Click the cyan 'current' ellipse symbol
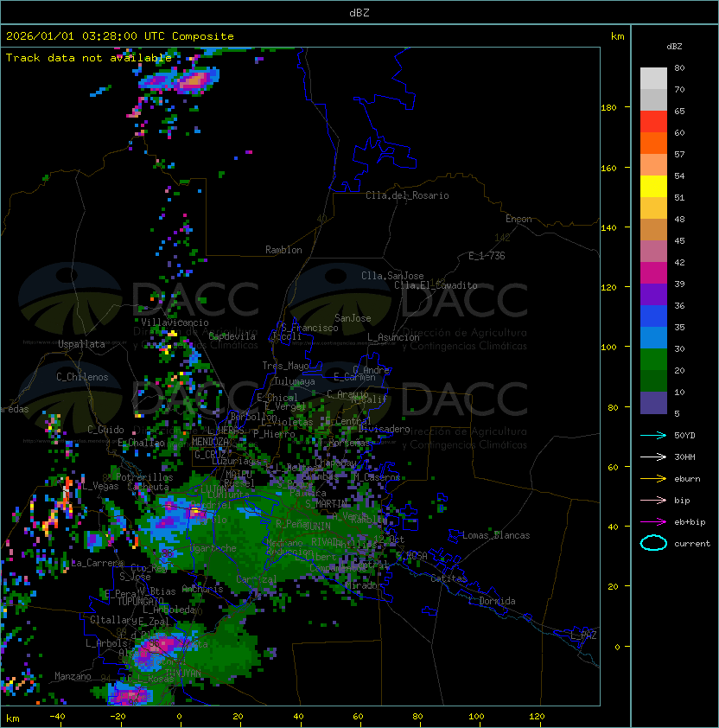This screenshot has width=719, height=728. pyautogui.click(x=653, y=543)
